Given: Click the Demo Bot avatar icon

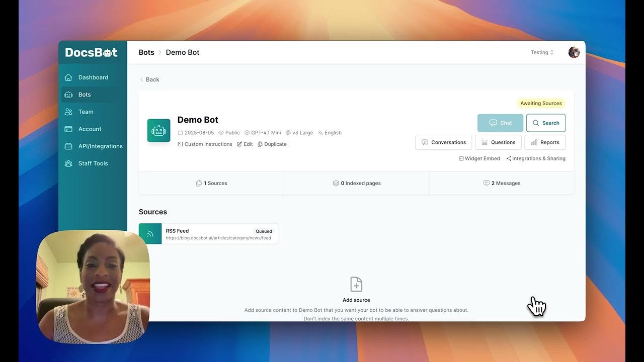Looking at the screenshot, I should click(x=158, y=130).
